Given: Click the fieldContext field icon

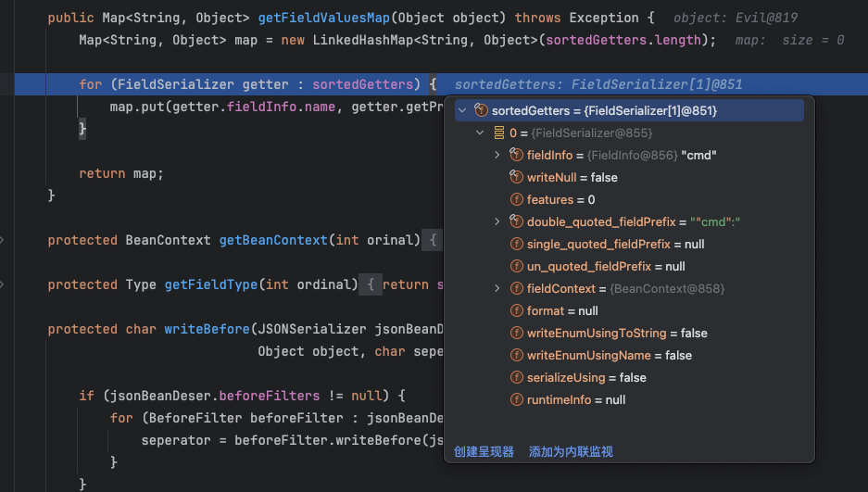Looking at the screenshot, I should pyautogui.click(x=517, y=289).
